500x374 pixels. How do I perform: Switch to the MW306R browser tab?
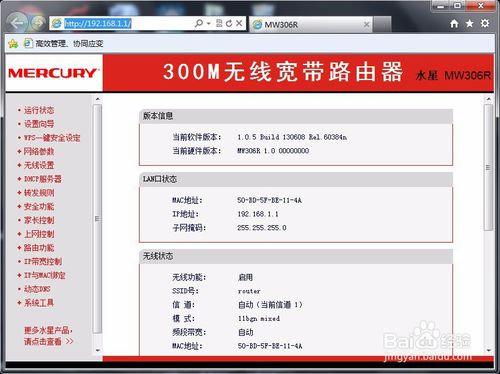[310, 24]
